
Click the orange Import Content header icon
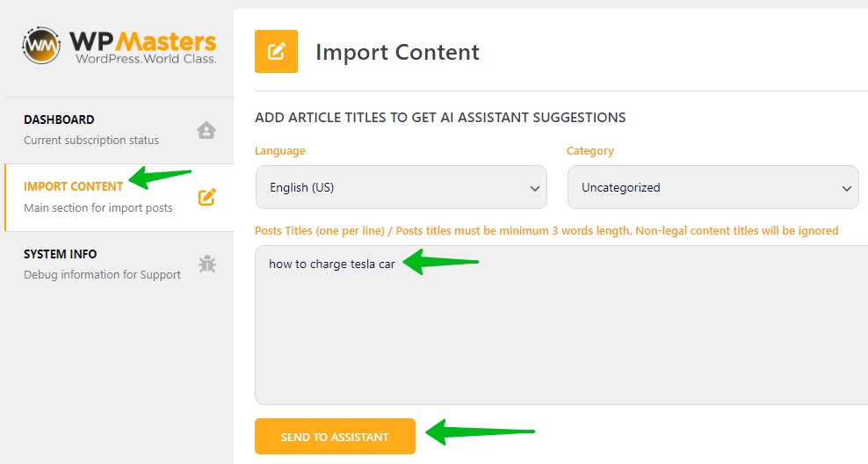[x=276, y=52]
